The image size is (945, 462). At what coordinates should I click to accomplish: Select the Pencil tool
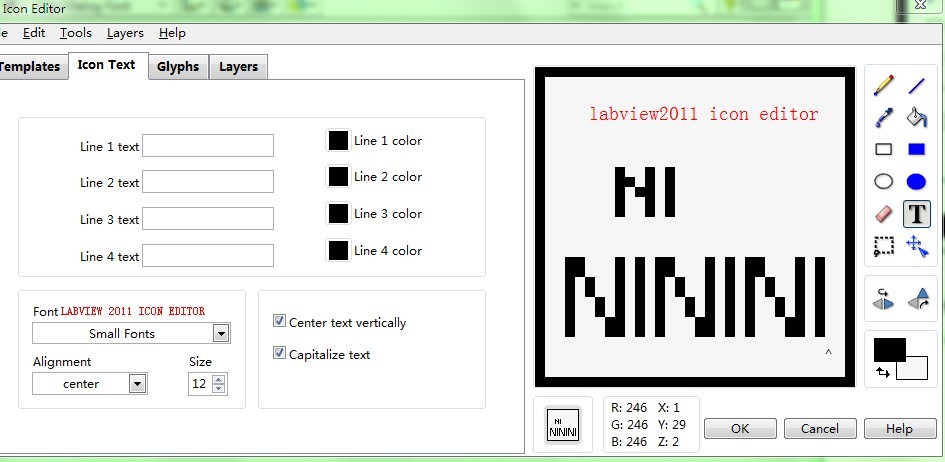pos(884,86)
